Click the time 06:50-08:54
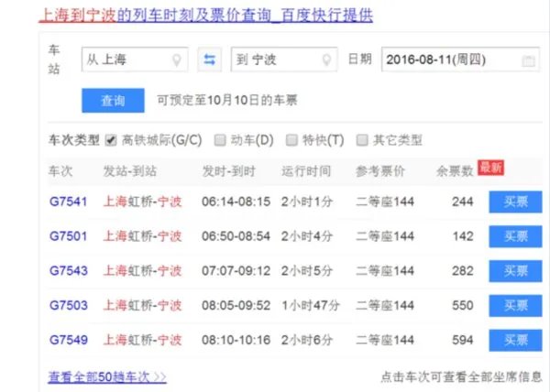550x392 pixels. click(236, 236)
